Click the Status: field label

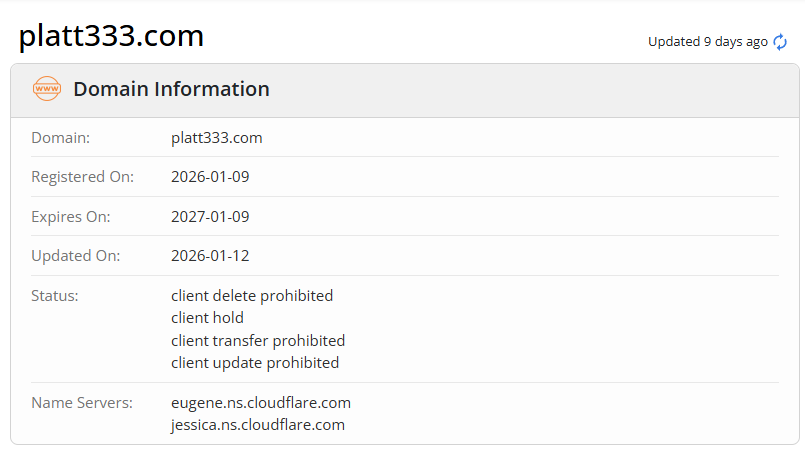coord(55,296)
